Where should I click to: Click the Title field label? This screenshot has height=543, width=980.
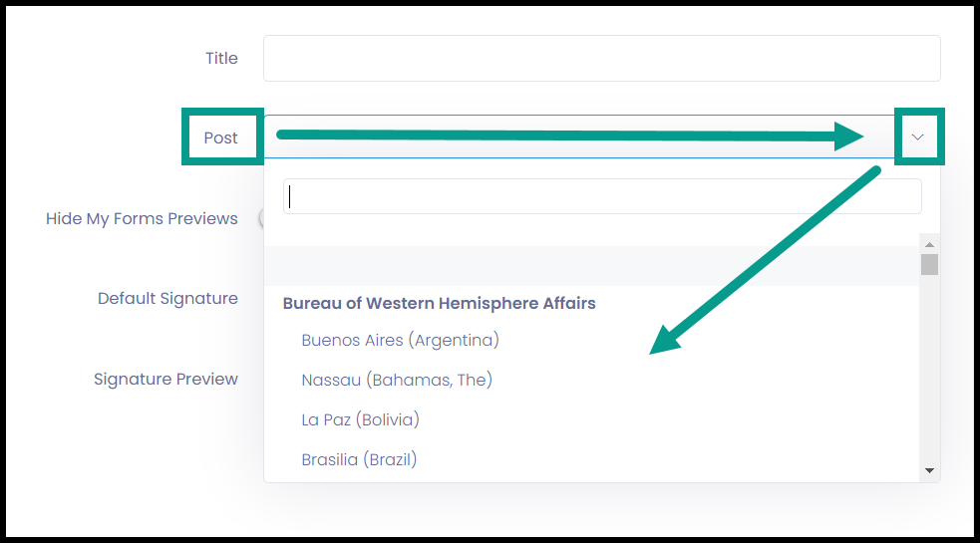tap(222, 58)
